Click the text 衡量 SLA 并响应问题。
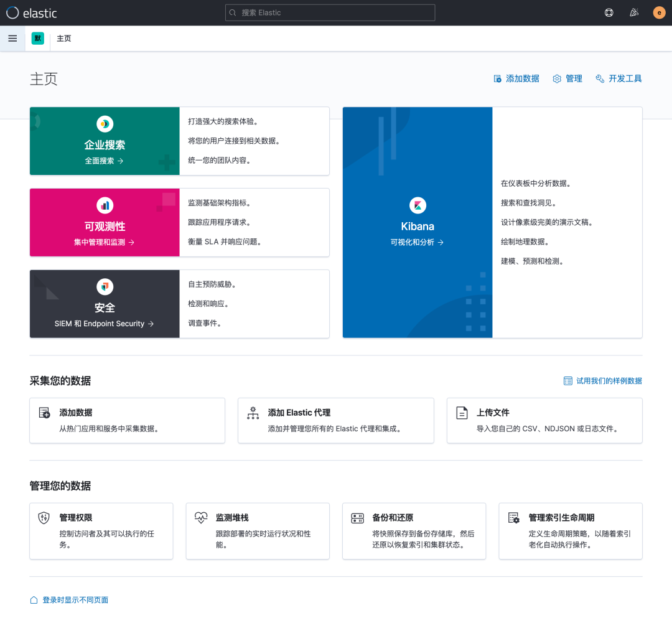Image resolution: width=672 pixels, height=623 pixels. (x=226, y=242)
